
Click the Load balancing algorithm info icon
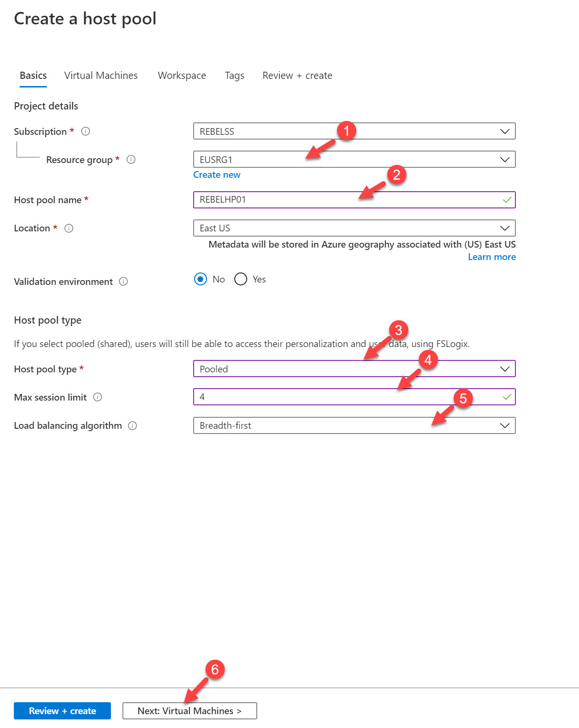[x=132, y=425]
